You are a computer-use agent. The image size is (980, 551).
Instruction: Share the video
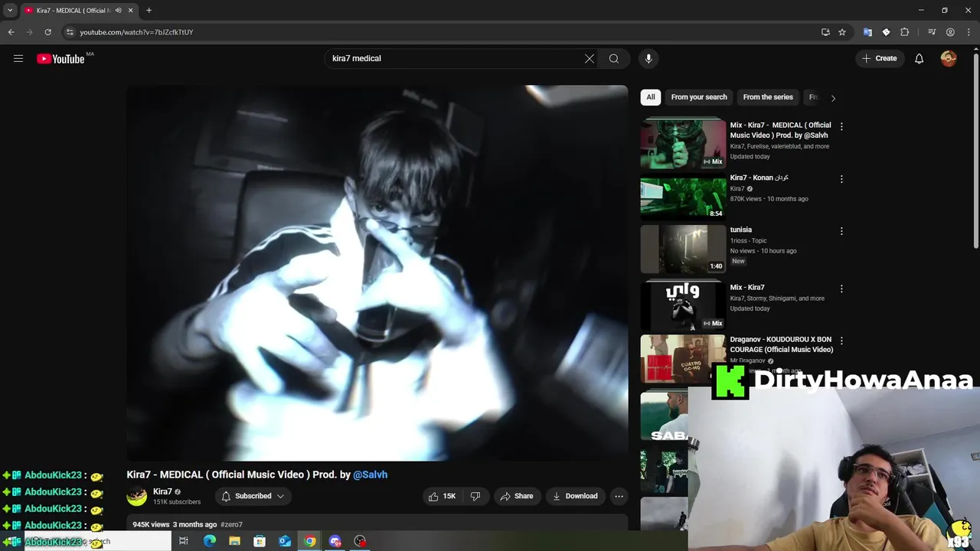pos(517,496)
